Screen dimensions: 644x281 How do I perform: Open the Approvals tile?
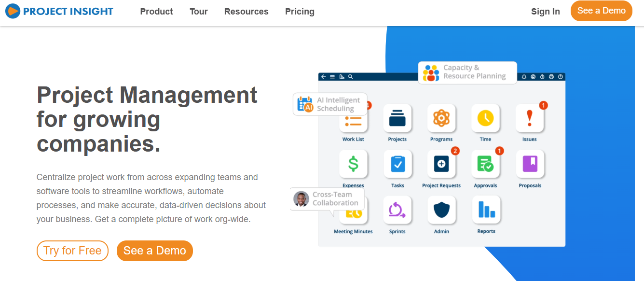486,164
